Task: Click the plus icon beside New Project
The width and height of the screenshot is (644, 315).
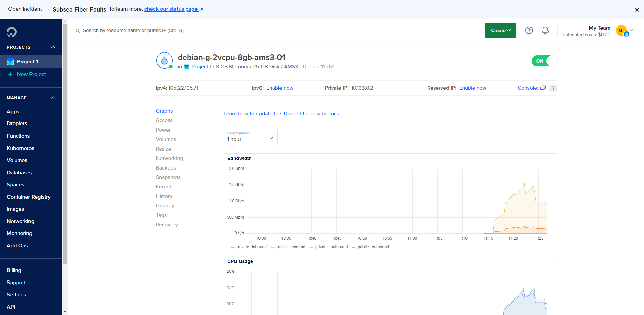Action: (x=10, y=74)
